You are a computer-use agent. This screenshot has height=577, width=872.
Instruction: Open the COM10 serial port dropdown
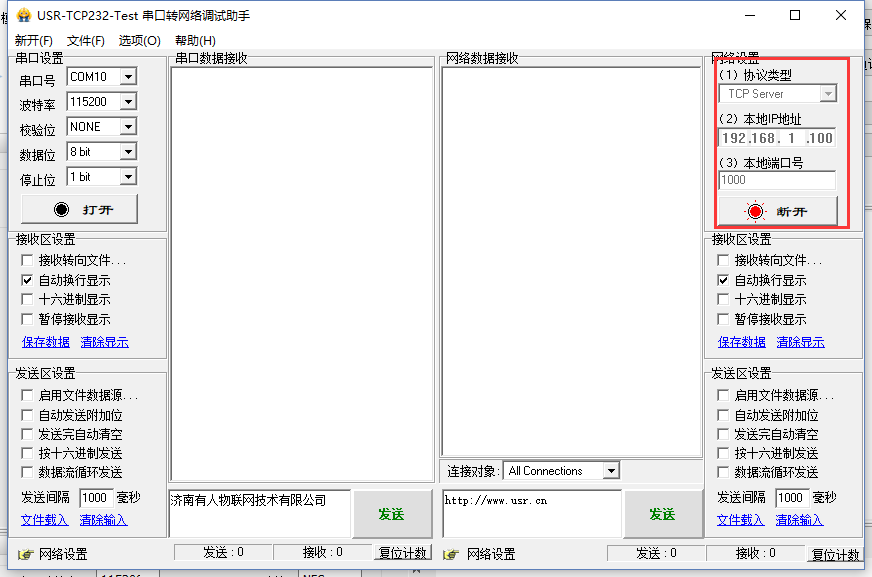click(127, 77)
